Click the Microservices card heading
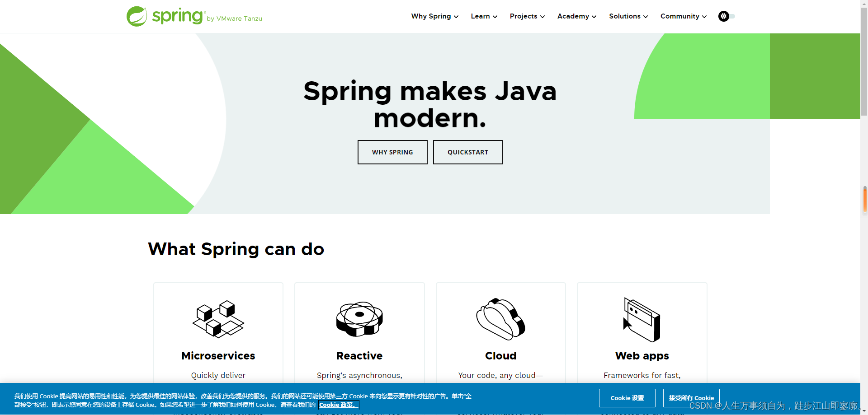Image resolution: width=868 pixels, height=415 pixels. [218, 356]
